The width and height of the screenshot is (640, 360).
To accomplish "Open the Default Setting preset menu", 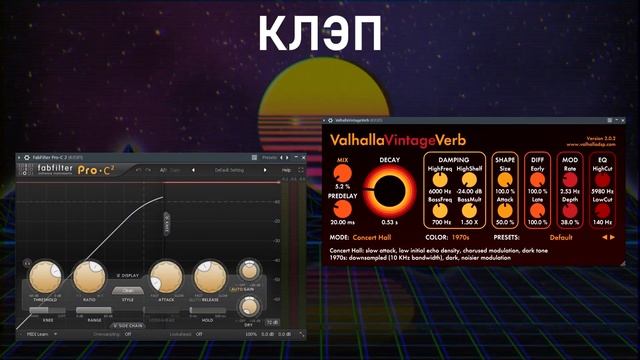I will (229, 170).
